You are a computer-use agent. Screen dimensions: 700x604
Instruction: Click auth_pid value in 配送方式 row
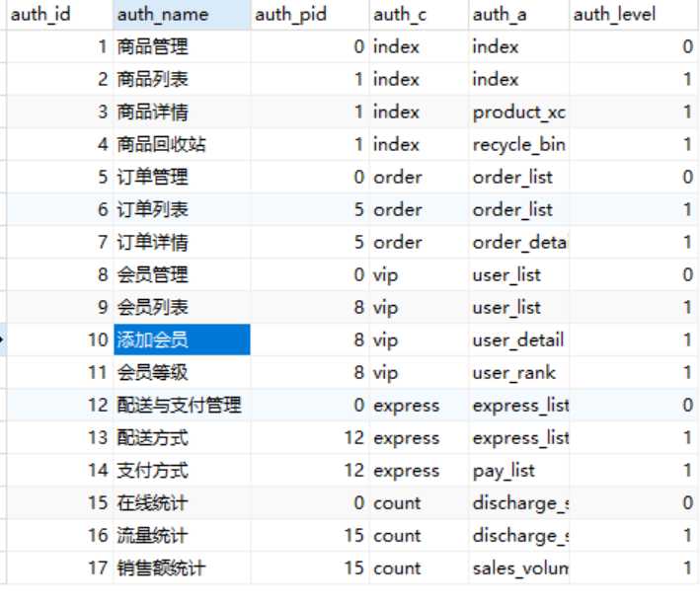[354, 438]
